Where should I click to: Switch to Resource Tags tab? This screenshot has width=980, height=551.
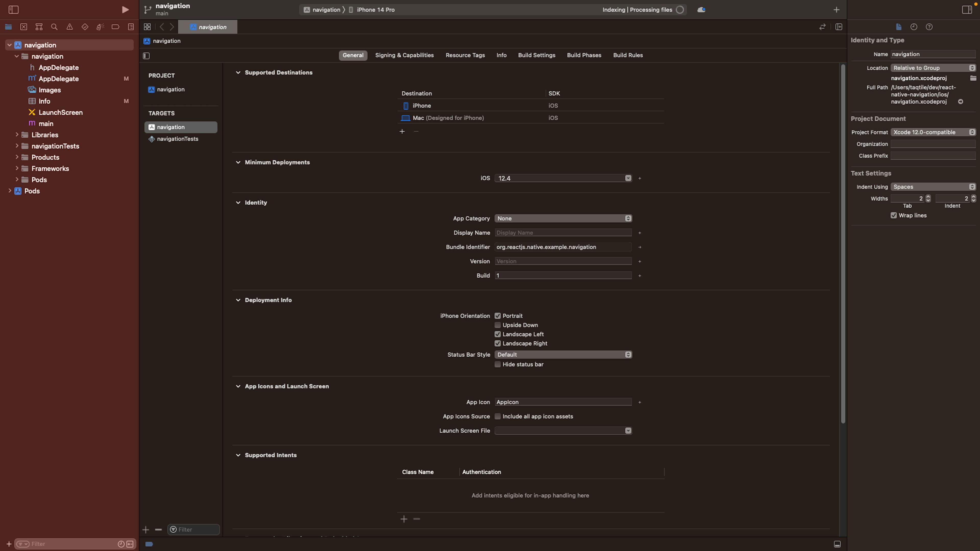[465, 55]
